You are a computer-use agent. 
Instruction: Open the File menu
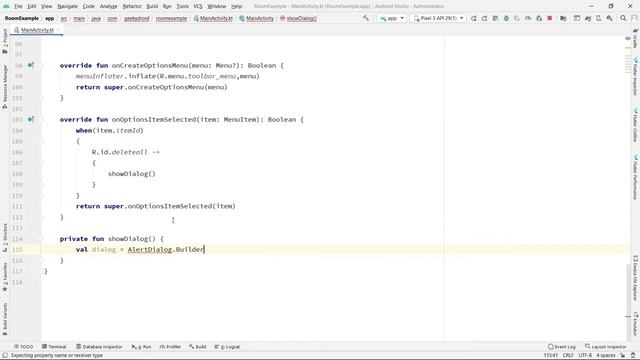tap(18, 6)
